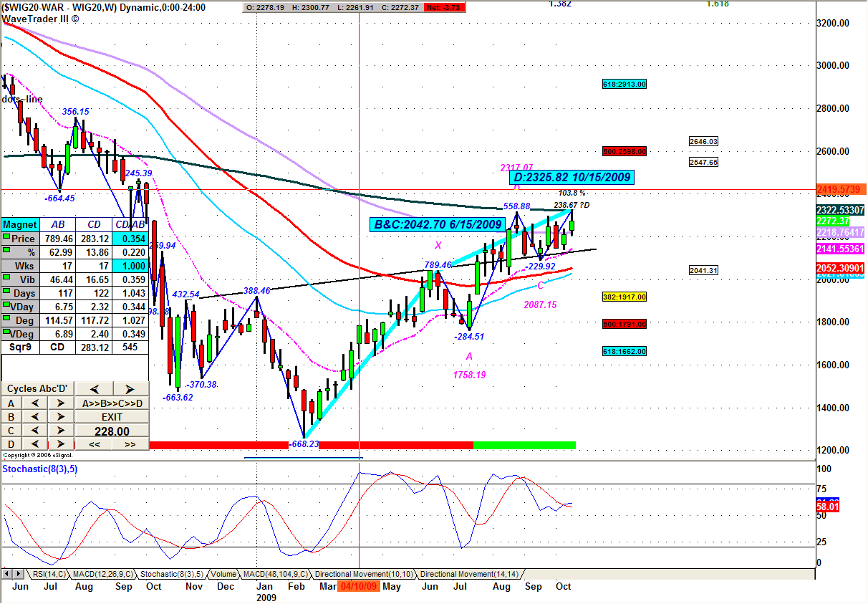The image size is (868, 604).
Task: Shift point B left using its arrow
Action: pyautogui.click(x=35, y=417)
